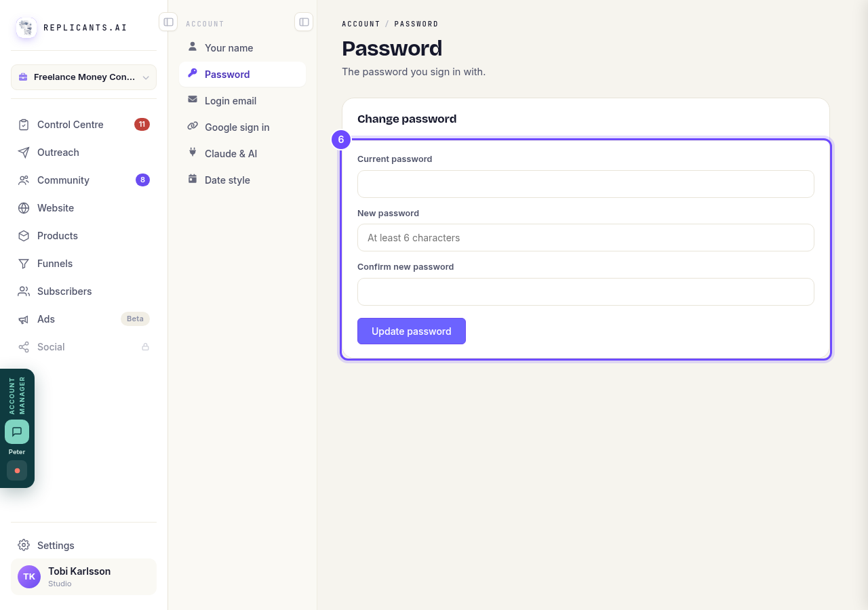
Task: Focus the Current password field
Action: pyautogui.click(x=586, y=184)
